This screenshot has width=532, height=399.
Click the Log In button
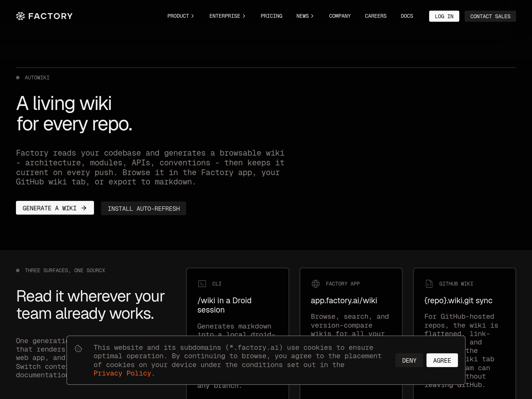tap(444, 16)
